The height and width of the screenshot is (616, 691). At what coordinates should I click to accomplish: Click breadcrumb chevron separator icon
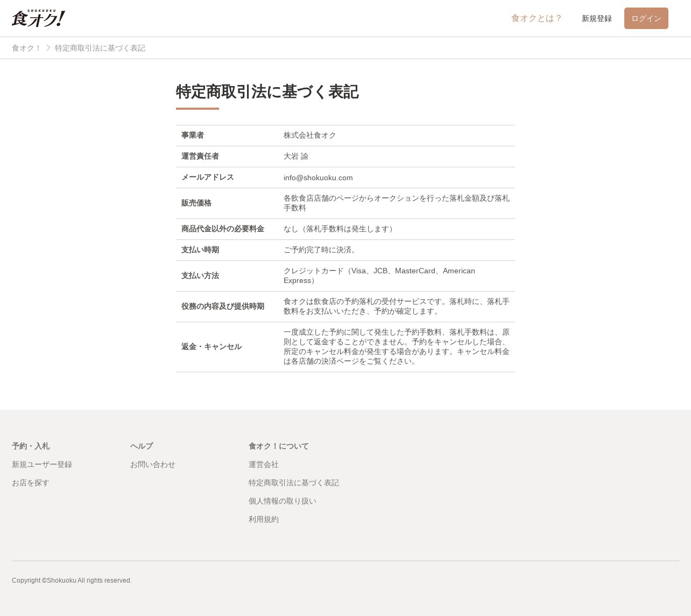point(48,48)
